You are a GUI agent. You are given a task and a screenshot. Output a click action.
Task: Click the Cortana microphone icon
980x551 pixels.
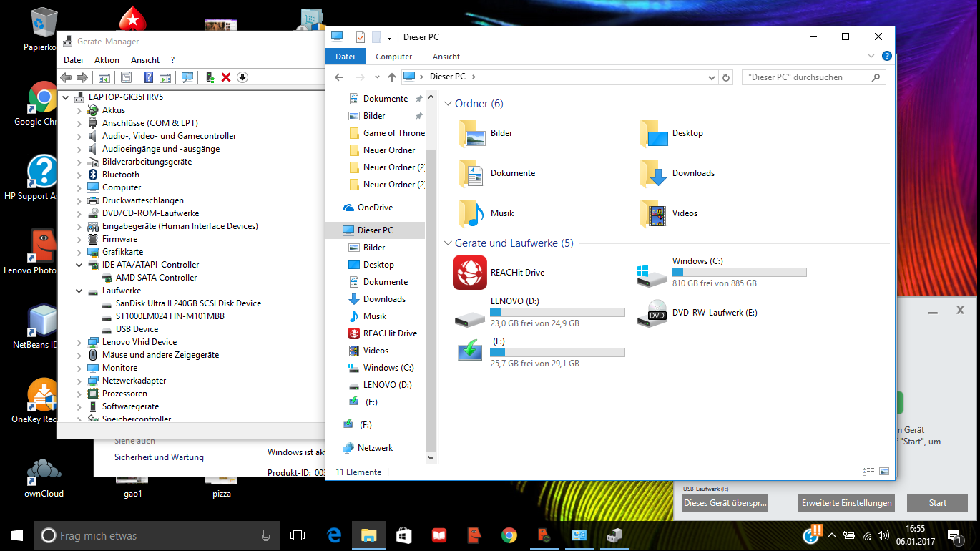tap(265, 535)
